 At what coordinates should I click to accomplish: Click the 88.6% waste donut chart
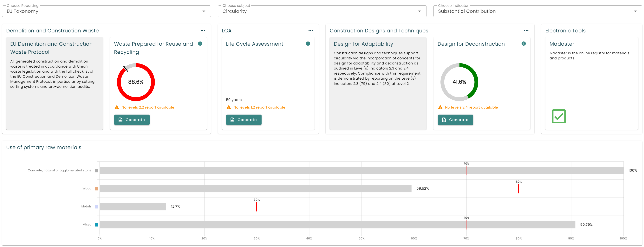point(136,82)
